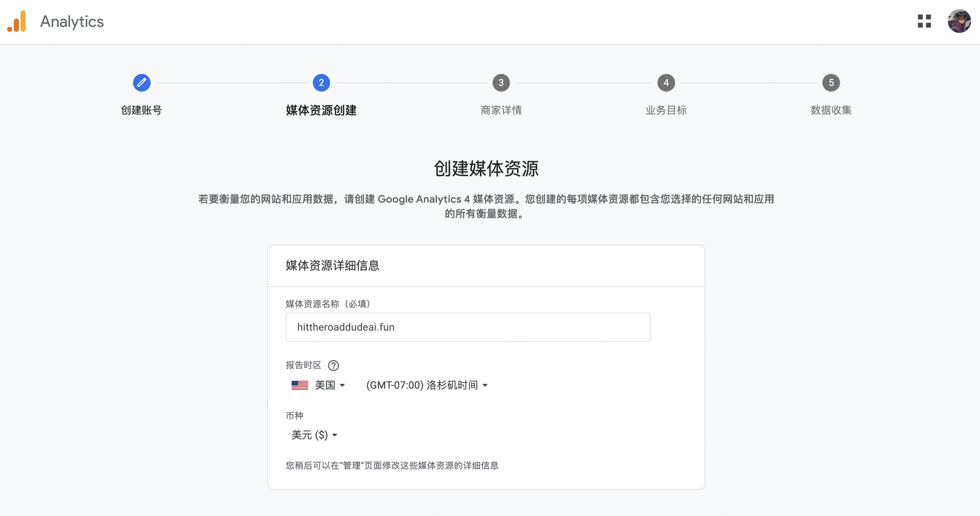The image size is (980, 516).
Task: Open the Google apps grid icon
Action: (x=924, y=21)
